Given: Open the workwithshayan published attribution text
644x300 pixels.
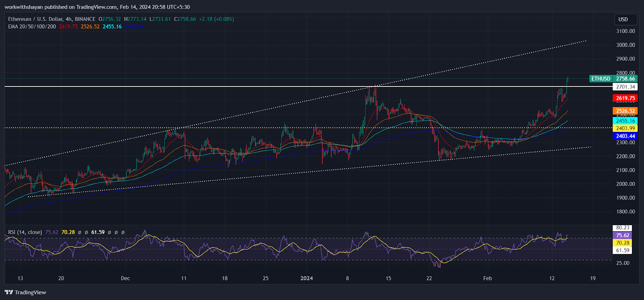Looking at the screenshot, I should pyautogui.click(x=97, y=7).
